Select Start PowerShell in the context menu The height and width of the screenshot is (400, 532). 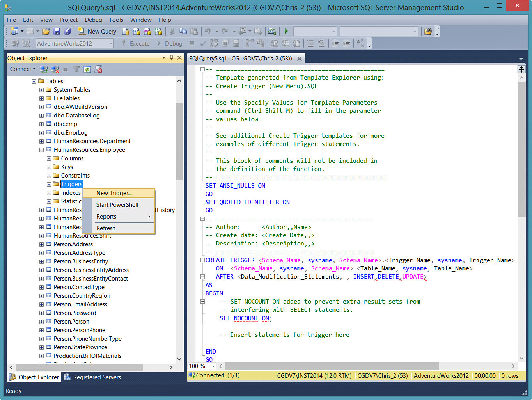tap(119, 205)
